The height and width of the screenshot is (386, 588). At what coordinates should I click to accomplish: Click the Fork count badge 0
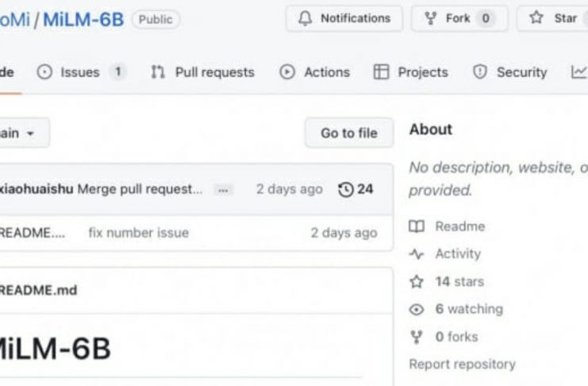(x=486, y=18)
